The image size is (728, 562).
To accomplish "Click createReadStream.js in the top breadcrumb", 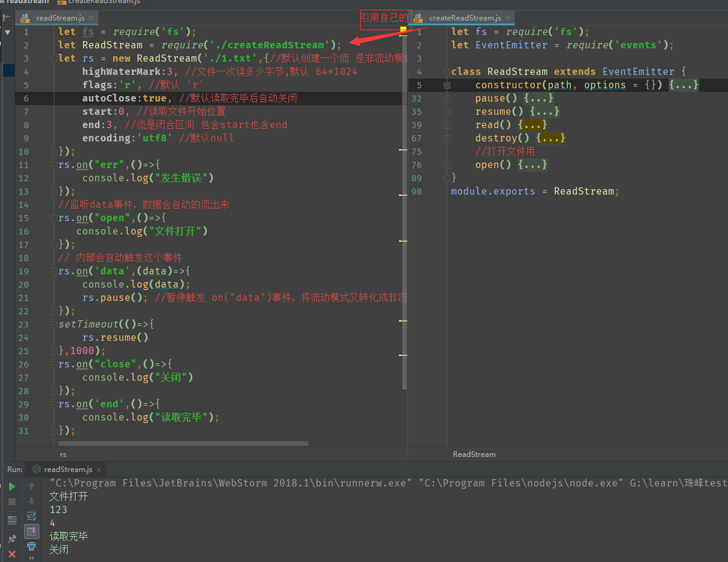I will (104, 2).
